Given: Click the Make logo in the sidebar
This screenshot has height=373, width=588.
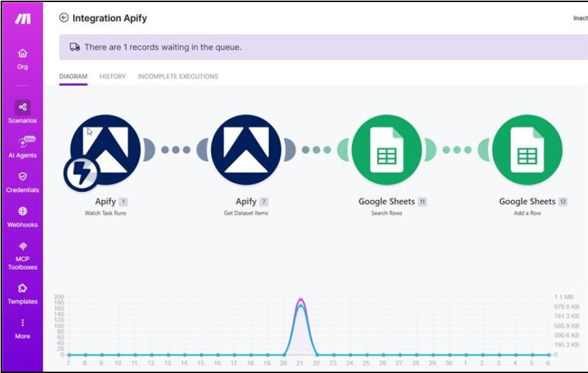Looking at the screenshot, I should (23, 18).
